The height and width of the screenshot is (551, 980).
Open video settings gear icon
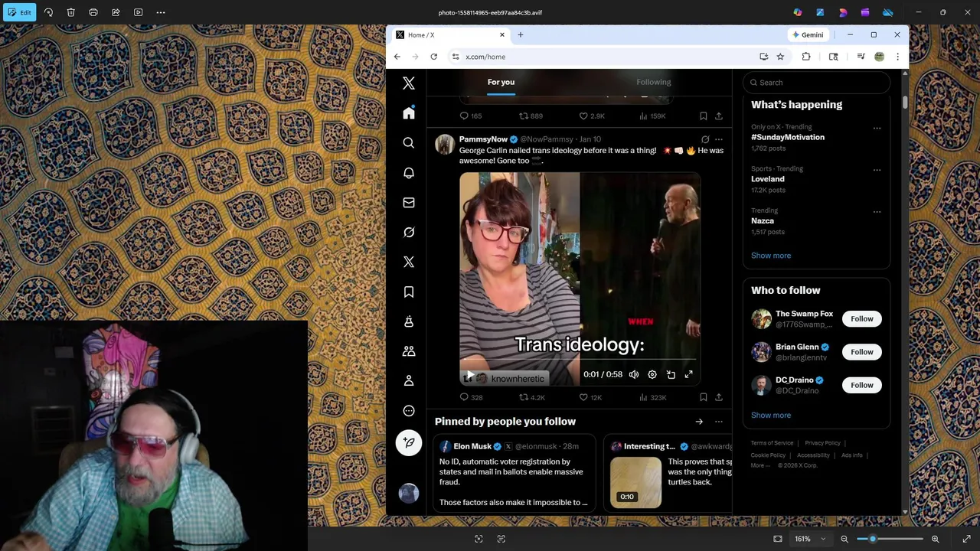[652, 374]
